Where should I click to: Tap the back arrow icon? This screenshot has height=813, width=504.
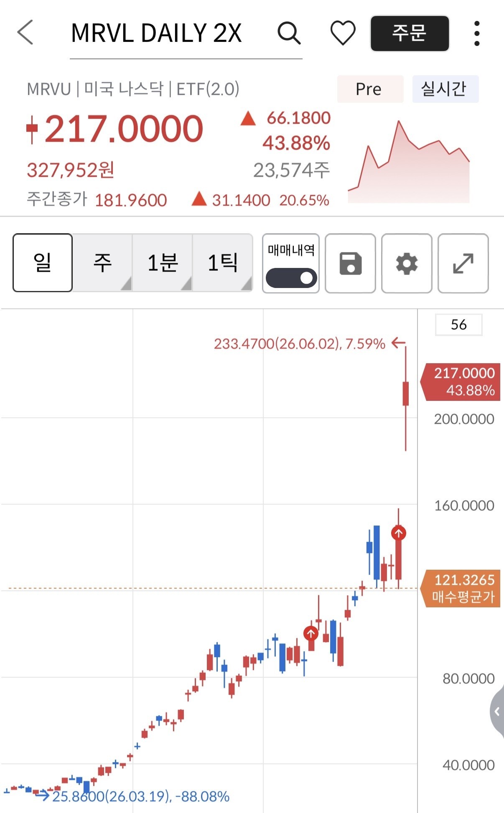click(25, 32)
